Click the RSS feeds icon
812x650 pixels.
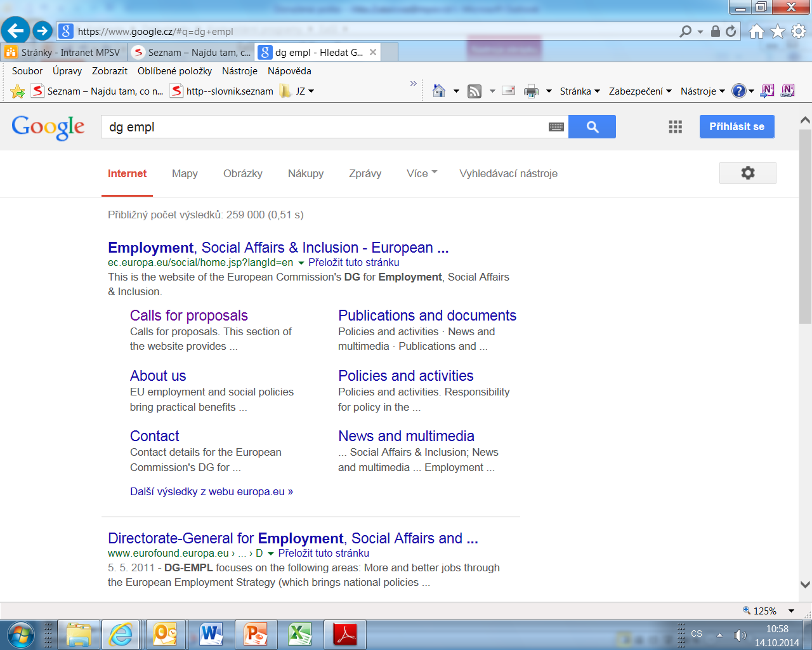point(475,91)
